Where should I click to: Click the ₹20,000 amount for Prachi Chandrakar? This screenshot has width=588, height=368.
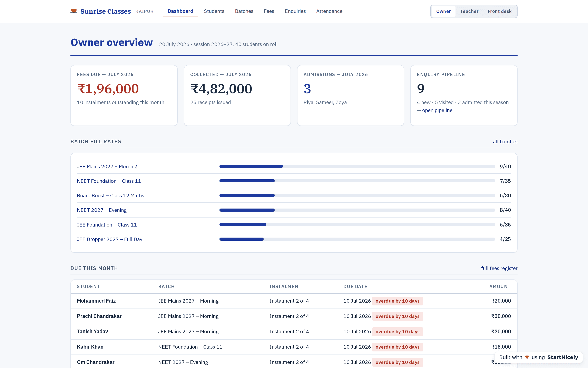[501, 316]
